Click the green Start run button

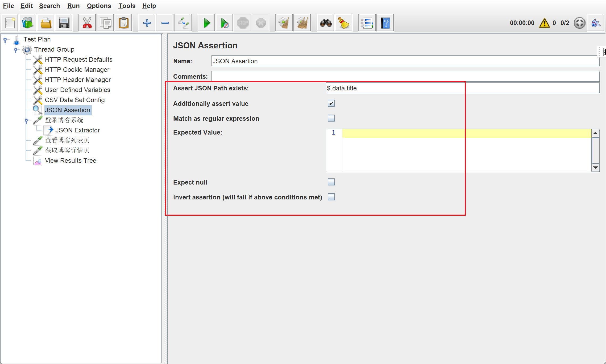pos(206,23)
